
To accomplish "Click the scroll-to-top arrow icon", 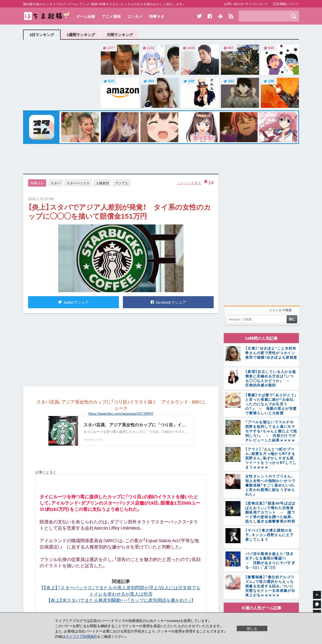I will (x=317, y=595).
